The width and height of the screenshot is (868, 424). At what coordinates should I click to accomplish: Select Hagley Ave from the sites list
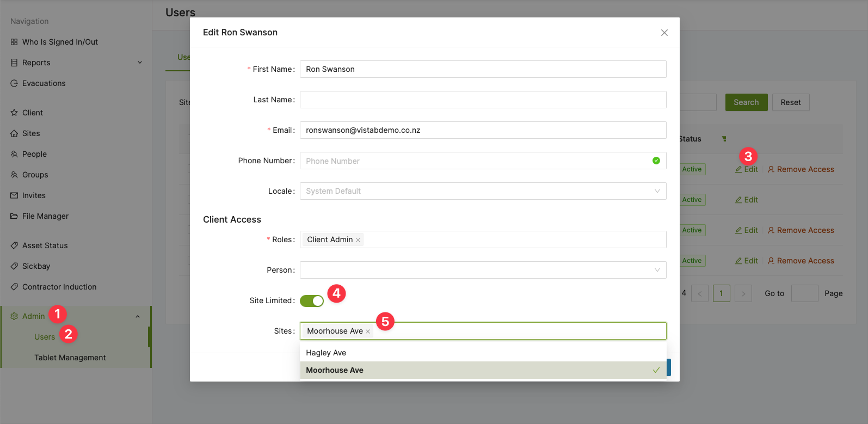[326, 353]
